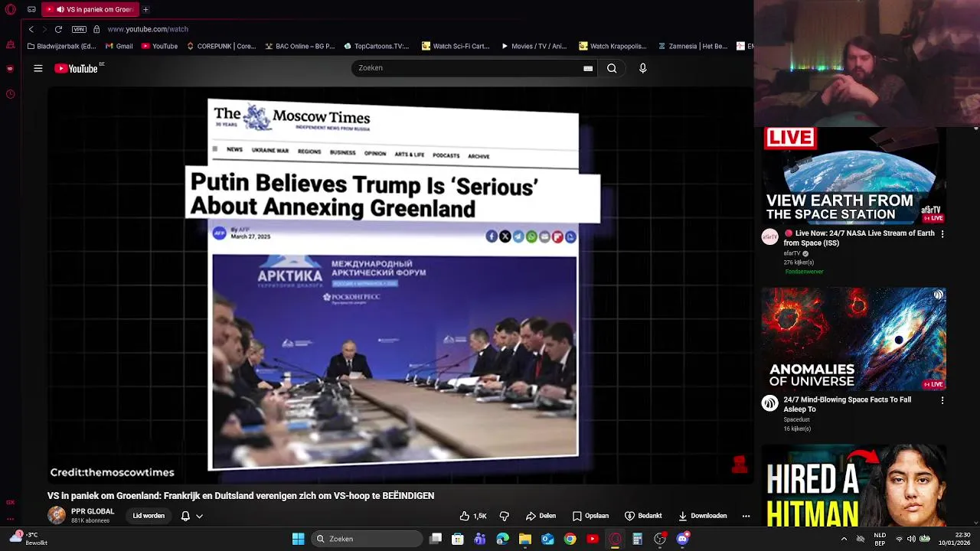
Task: Toggle the VPN badge in address bar
Action: coord(79,29)
